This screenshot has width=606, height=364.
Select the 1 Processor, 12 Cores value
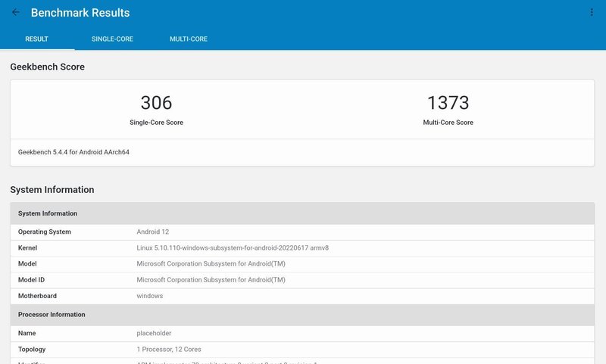coord(169,350)
